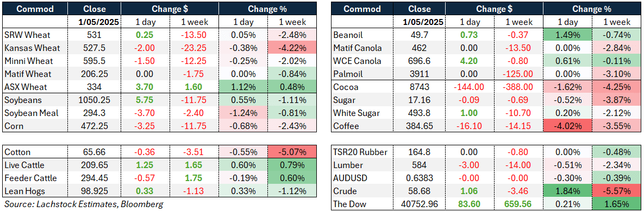644x212 pixels.
Task: Click the Beanoil 1 day 1.49% cell
Action: pos(568,35)
